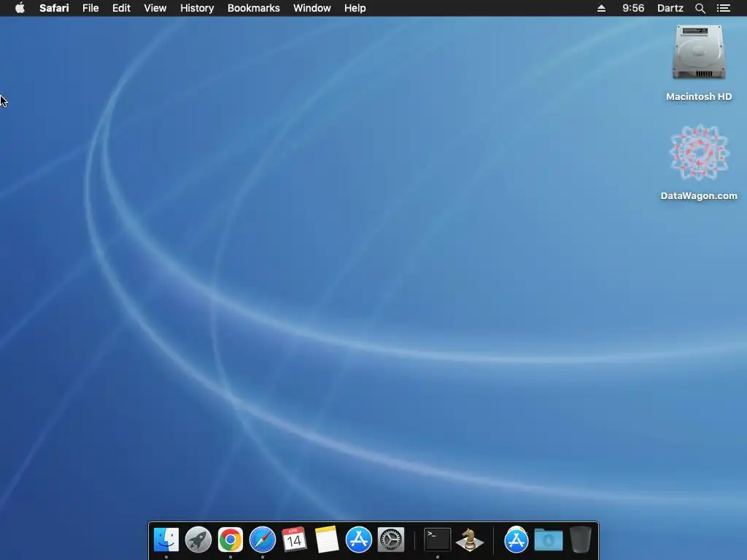The width and height of the screenshot is (747, 560).
Task: Open Calendar showing 14 in Dock
Action: point(294,540)
